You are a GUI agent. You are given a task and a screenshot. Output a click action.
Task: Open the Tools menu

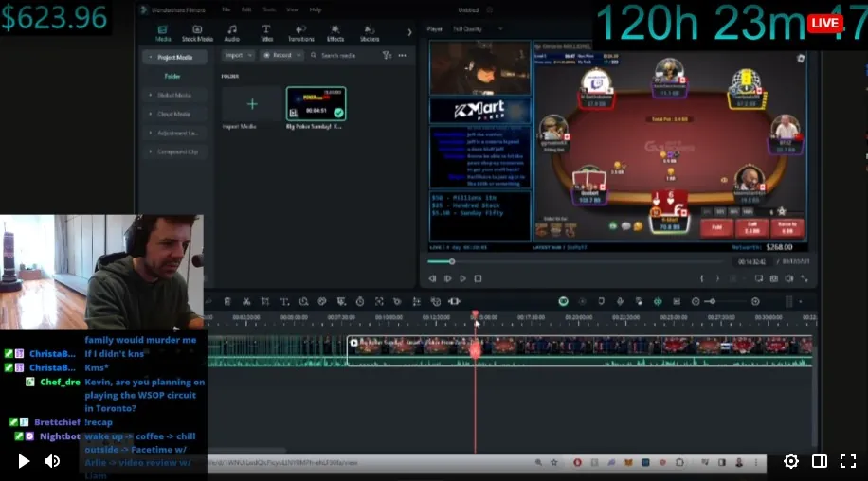tap(269, 9)
